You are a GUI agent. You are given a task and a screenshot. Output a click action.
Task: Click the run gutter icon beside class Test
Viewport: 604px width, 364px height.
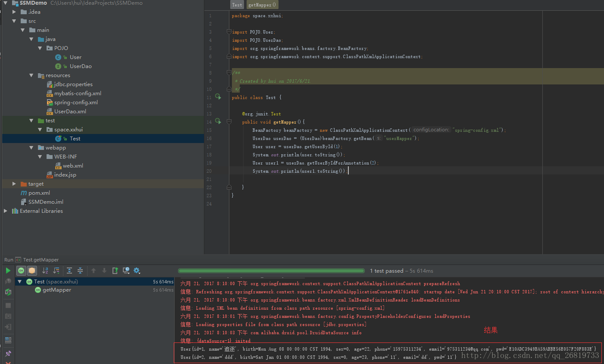click(218, 97)
